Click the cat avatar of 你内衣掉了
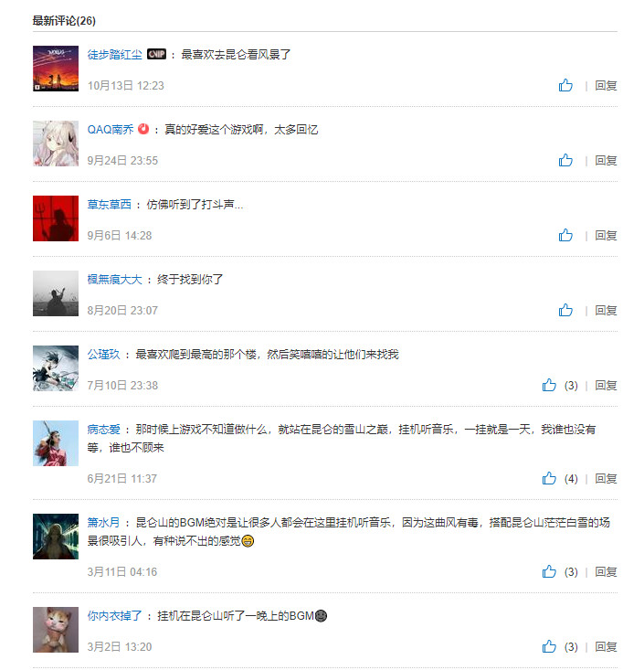The width and height of the screenshot is (644, 670). (x=56, y=630)
